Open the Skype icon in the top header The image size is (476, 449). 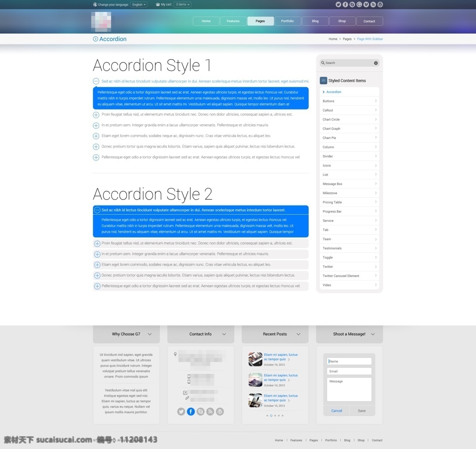(x=352, y=5)
